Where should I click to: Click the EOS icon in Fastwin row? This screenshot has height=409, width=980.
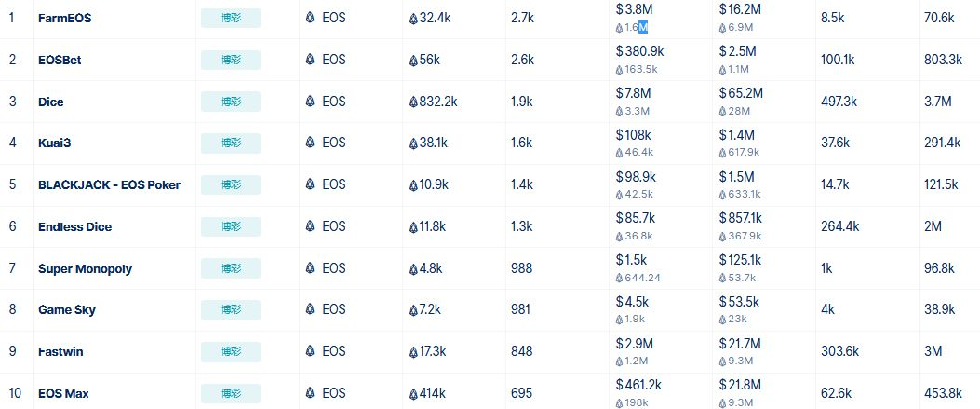point(310,352)
